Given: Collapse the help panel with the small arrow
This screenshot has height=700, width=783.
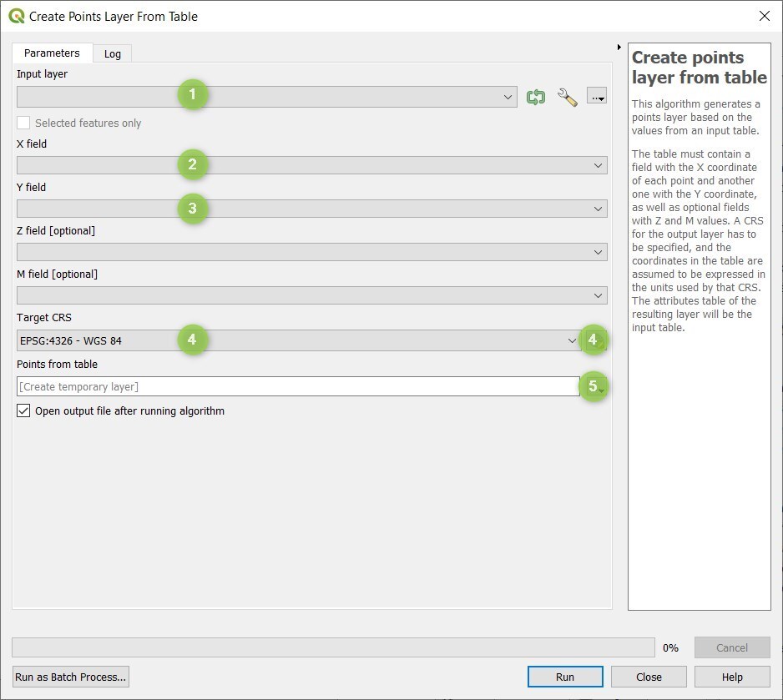Looking at the screenshot, I should pos(619,47).
